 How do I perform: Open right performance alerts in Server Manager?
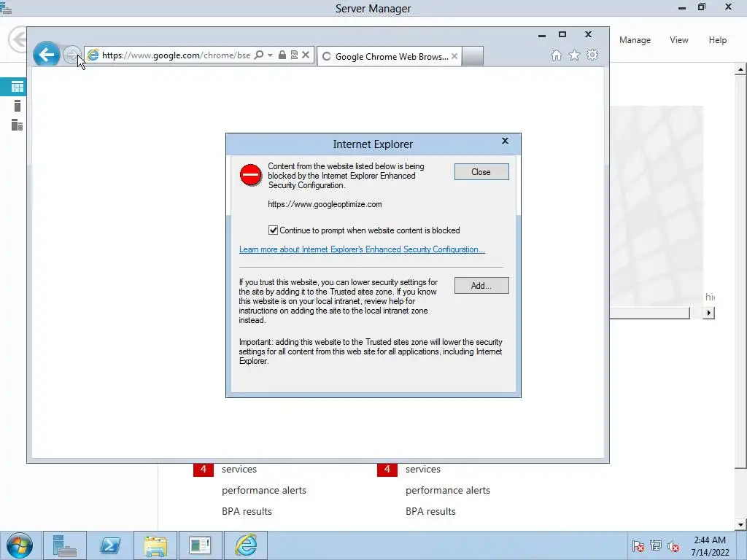tap(448, 491)
